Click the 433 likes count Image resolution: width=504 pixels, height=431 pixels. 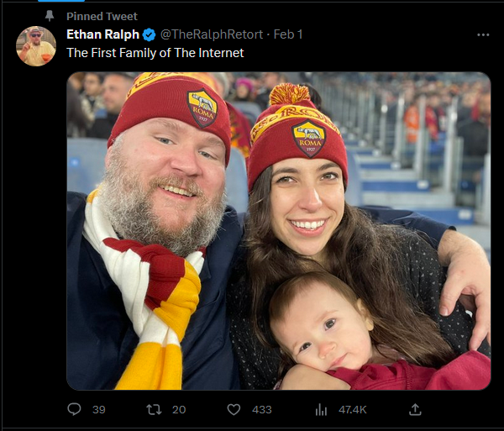point(261,409)
